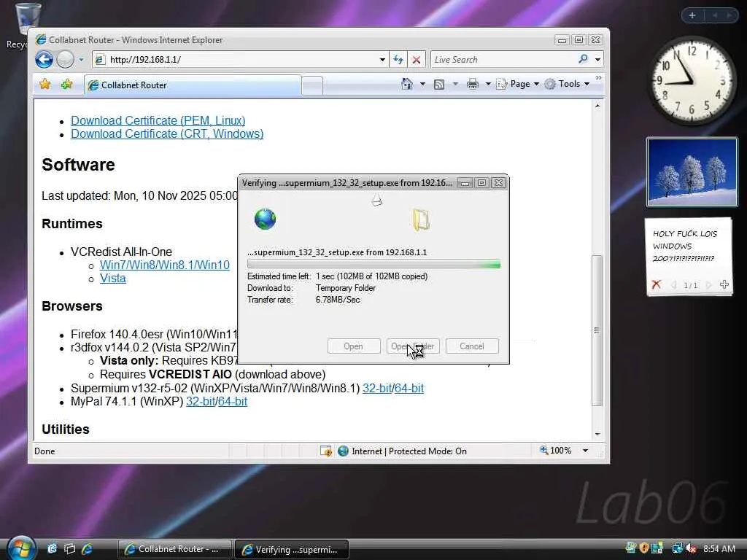Click the security shield tray icon
747x560 pixels.
644,548
